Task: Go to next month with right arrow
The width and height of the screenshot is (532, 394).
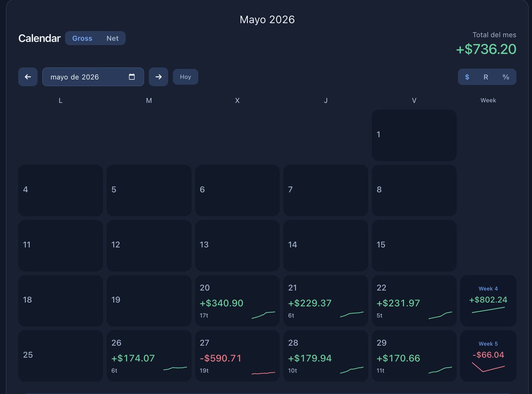Action: point(158,77)
